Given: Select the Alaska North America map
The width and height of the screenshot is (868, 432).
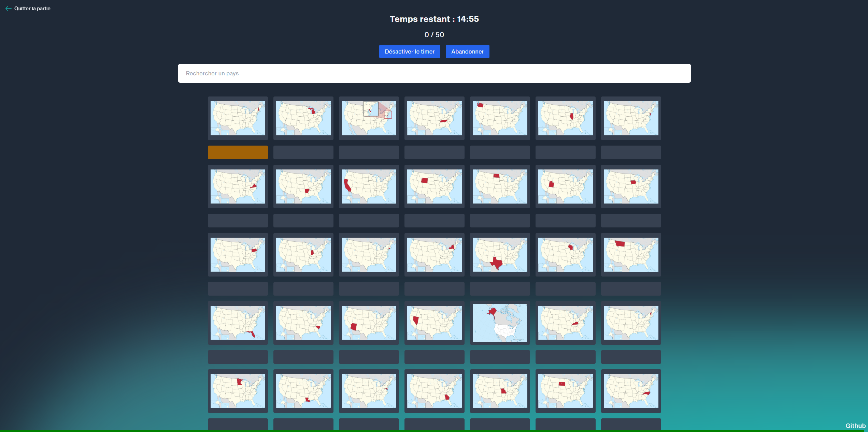Looking at the screenshot, I should [500, 323].
